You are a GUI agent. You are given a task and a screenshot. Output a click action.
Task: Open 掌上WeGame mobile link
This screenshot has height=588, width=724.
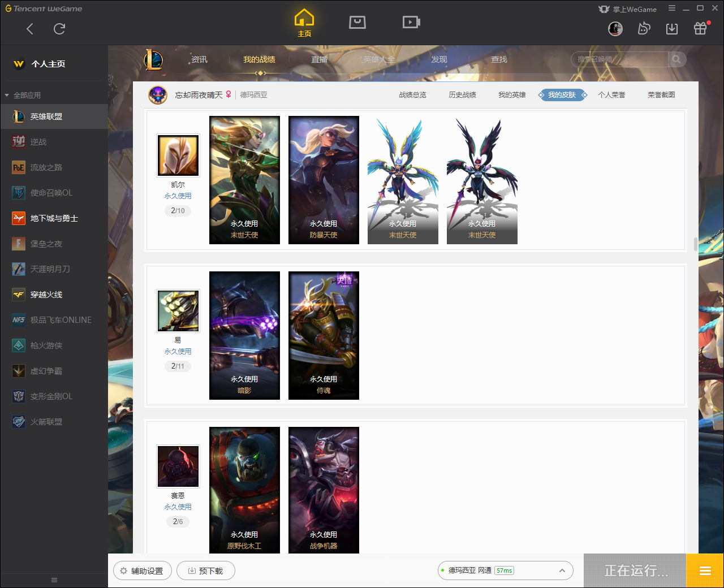(x=628, y=9)
